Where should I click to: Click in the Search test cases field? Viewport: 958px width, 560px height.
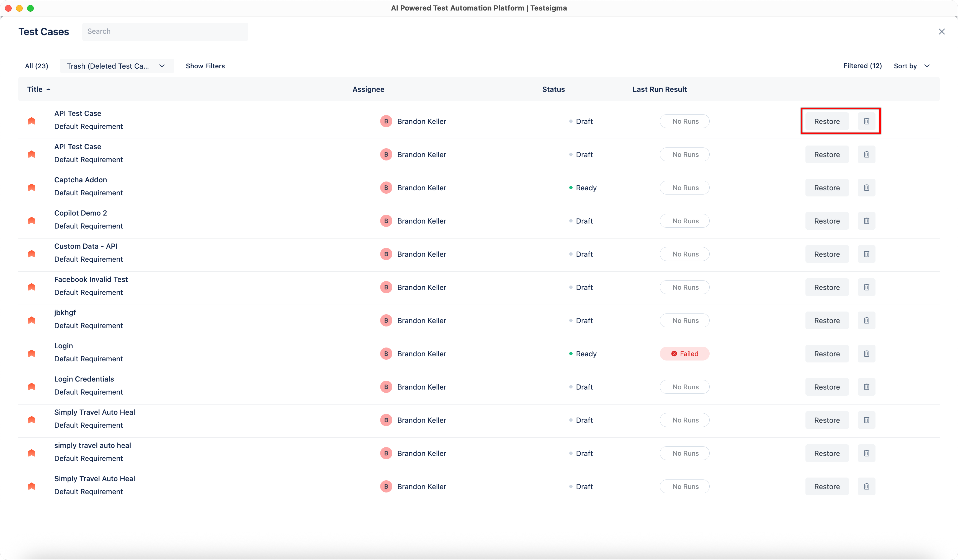point(165,32)
